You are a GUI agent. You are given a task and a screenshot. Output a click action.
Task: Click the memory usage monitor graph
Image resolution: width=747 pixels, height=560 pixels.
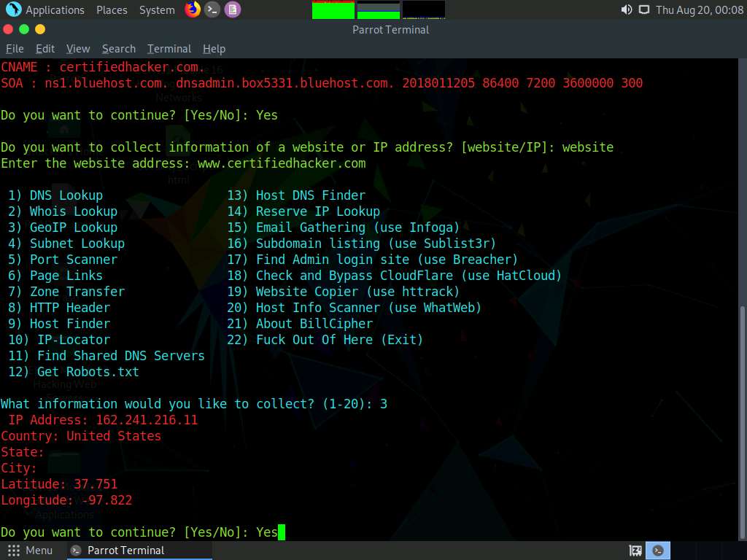click(x=379, y=10)
